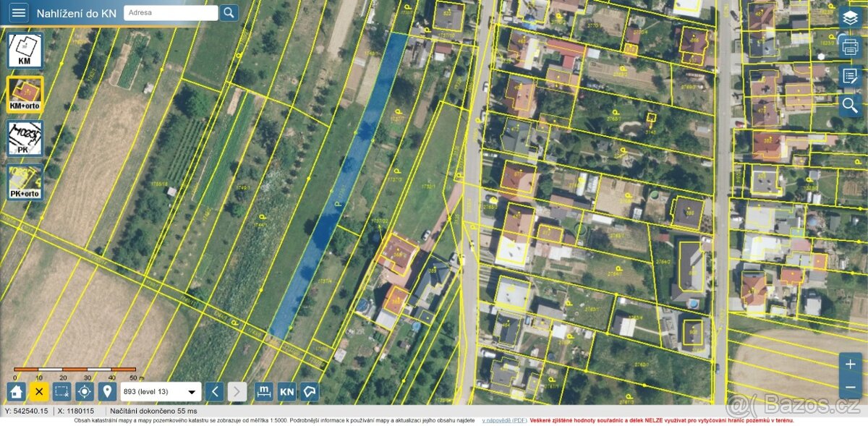
Task: Activate the crosshair locate tool
Action: [84, 391]
